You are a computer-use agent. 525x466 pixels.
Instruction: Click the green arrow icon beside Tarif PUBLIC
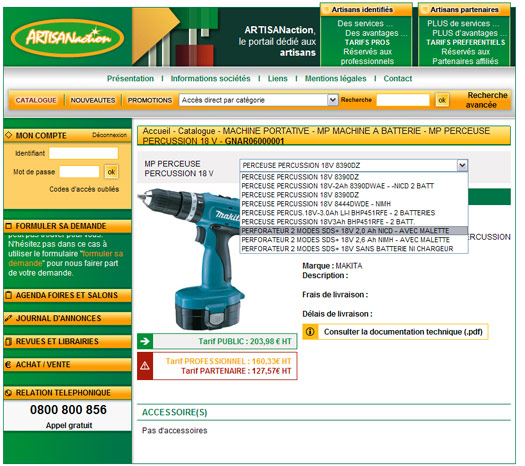point(145,341)
